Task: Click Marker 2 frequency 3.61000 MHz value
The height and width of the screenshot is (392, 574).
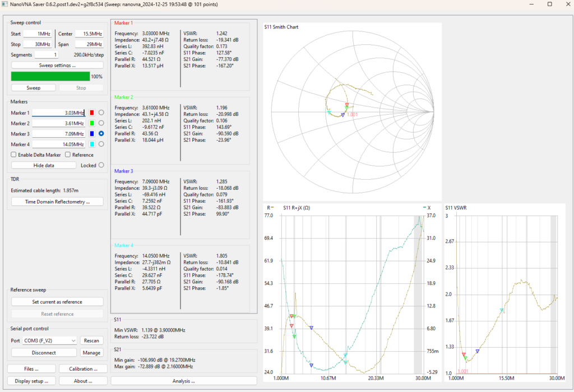Action: [x=156, y=108]
